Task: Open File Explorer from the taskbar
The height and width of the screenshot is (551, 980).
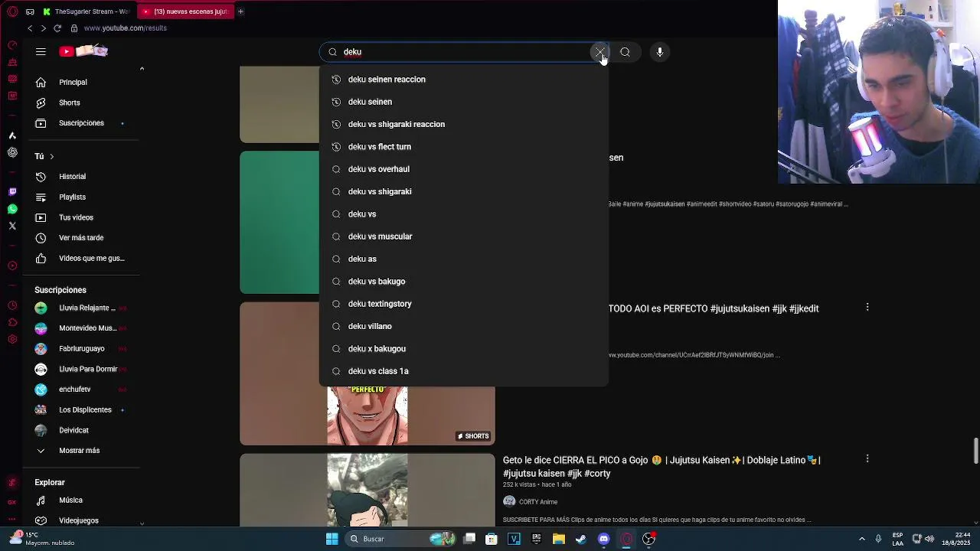Action: point(559,539)
